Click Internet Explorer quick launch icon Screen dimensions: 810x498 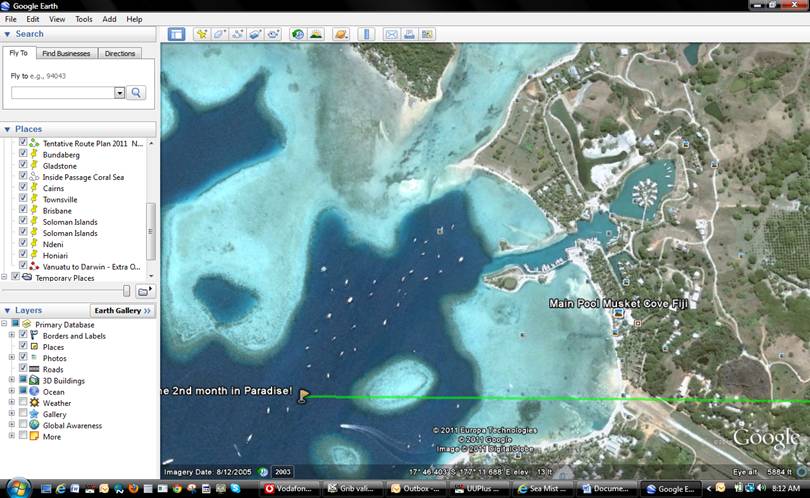click(x=60, y=488)
